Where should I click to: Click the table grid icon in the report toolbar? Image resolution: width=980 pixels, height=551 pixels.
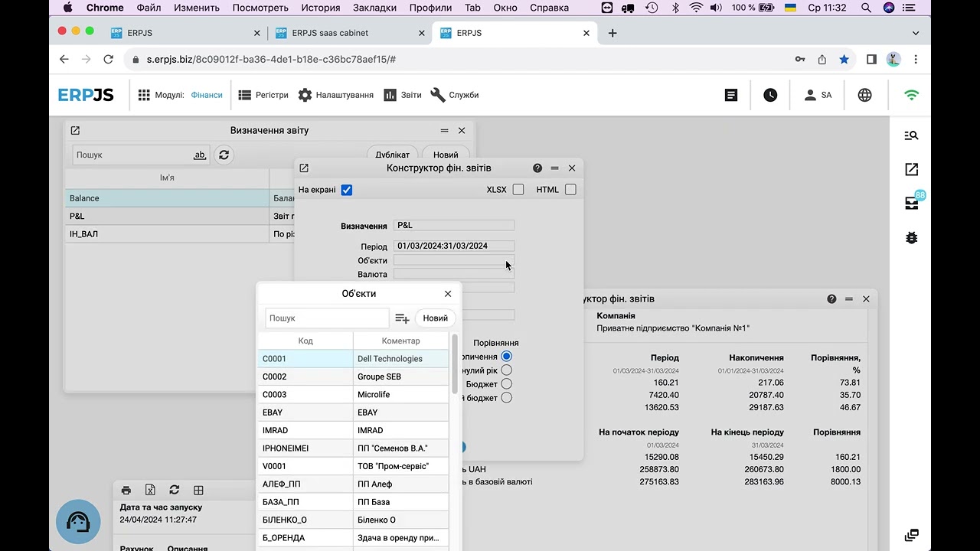[198, 490]
